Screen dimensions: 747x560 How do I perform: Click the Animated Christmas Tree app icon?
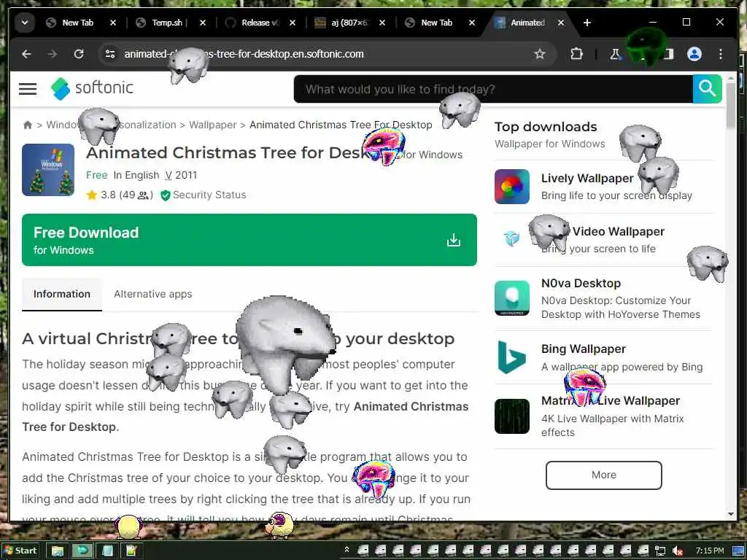tap(48, 169)
